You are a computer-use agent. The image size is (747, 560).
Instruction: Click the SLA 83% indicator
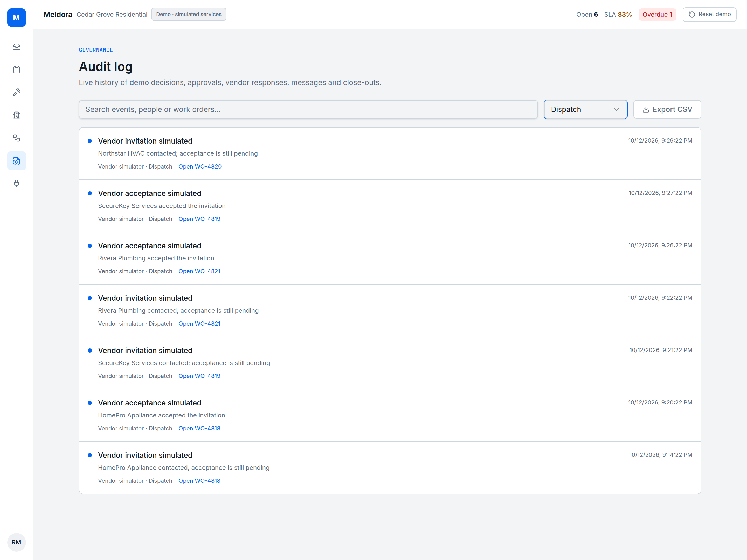[618, 15]
